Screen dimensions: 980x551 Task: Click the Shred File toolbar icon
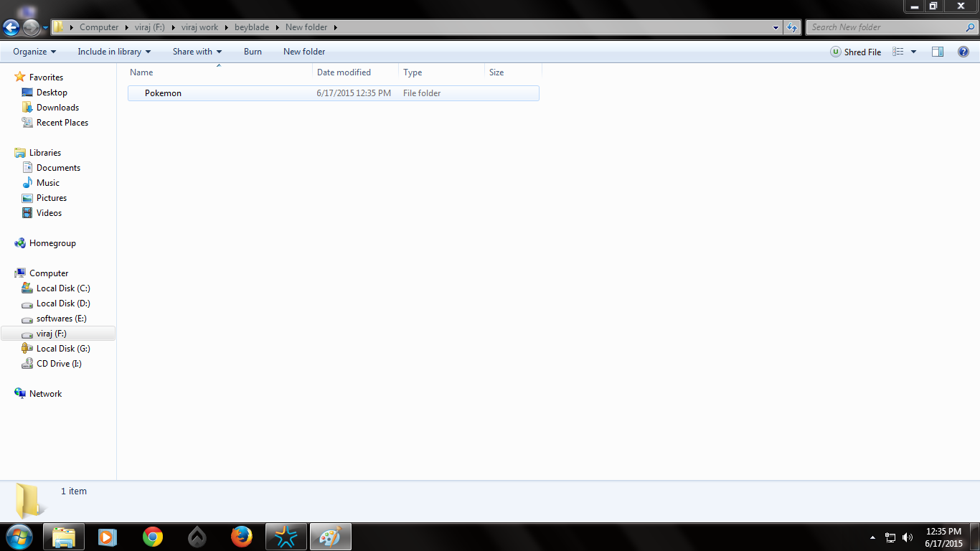tap(855, 52)
